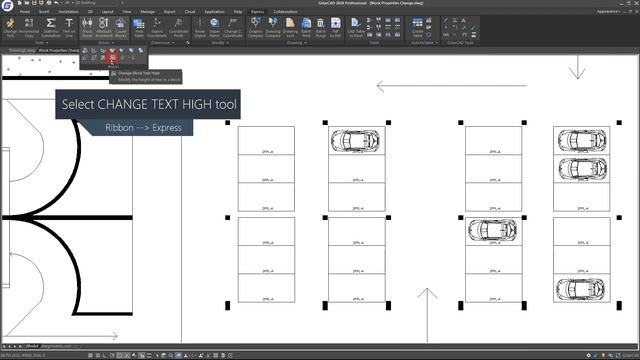640x360 pixels.
Task: Expand the Blocks panel dropdown arrow
Action: click(113, 43)
